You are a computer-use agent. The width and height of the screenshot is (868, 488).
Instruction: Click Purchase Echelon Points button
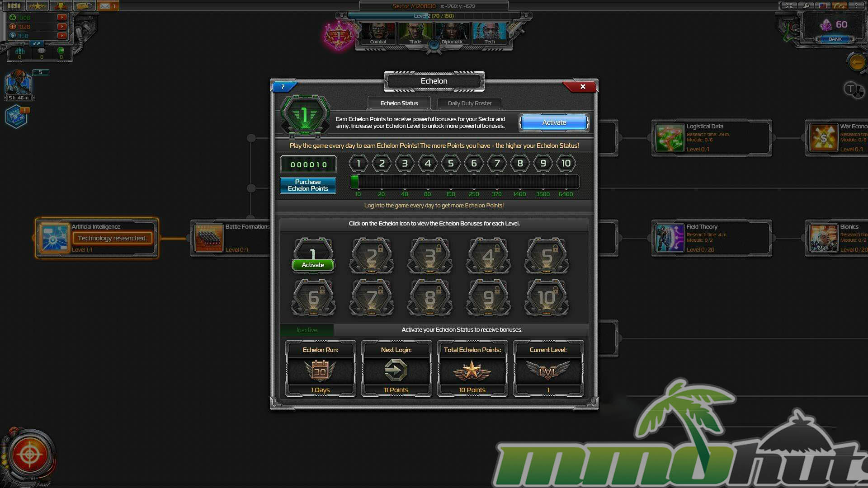point(308,185)
